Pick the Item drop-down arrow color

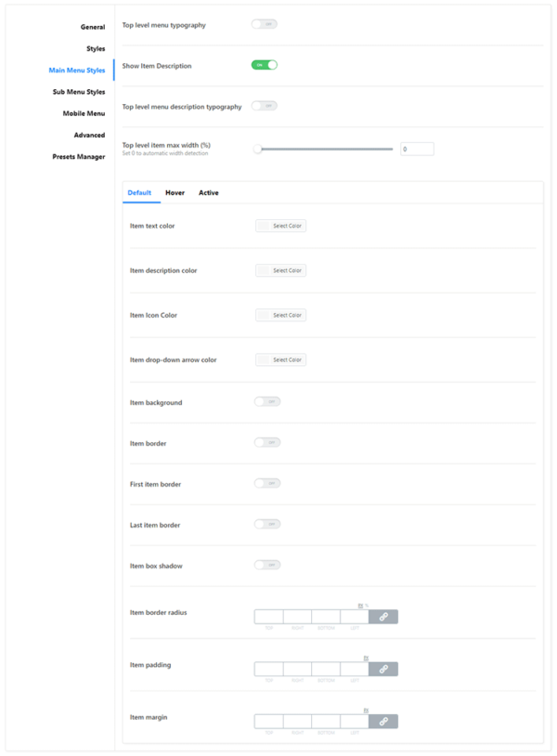pos(280,359)
